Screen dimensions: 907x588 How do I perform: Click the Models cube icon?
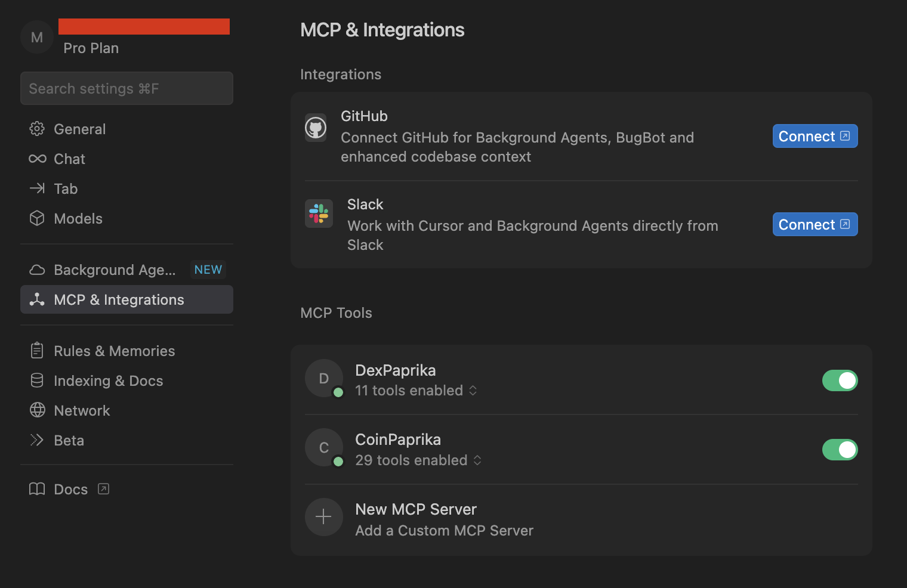37,218
